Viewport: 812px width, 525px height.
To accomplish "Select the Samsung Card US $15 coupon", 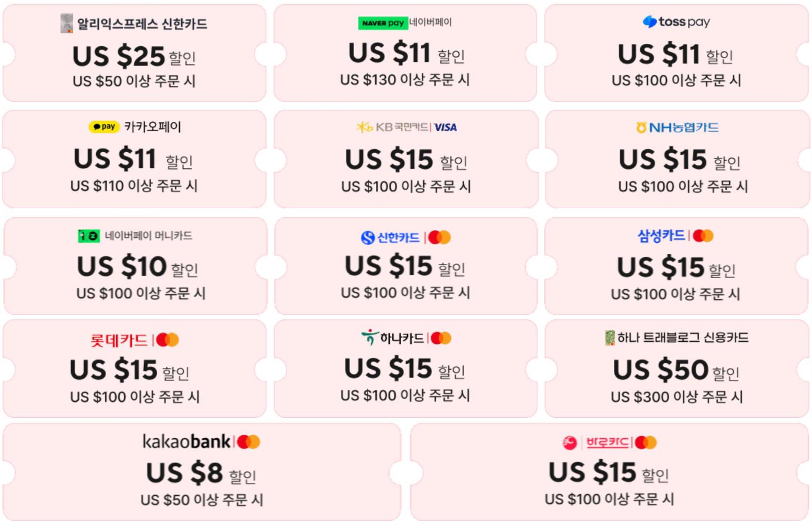I will point(676,266).
